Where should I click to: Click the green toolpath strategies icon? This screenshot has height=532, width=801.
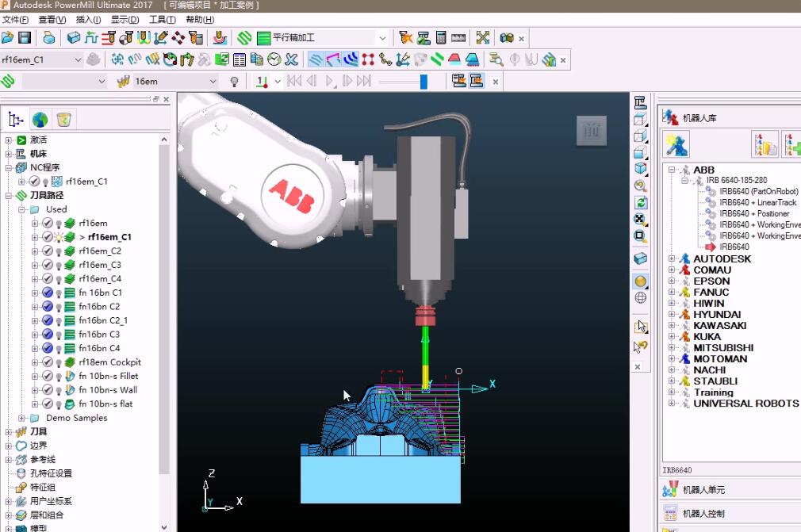coord(245,38)
